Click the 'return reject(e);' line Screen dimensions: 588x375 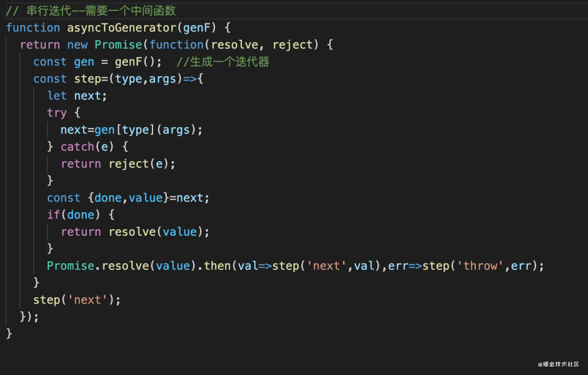(x=118, y=164)
